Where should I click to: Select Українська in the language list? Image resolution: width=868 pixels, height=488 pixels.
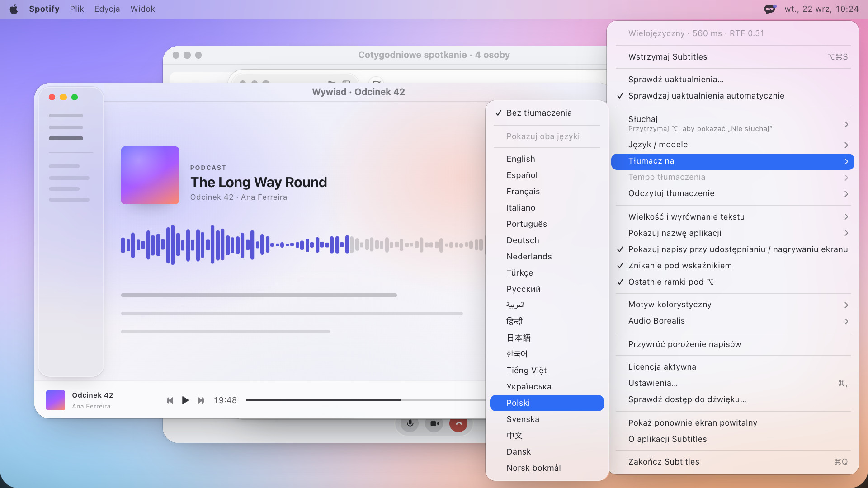547,387
